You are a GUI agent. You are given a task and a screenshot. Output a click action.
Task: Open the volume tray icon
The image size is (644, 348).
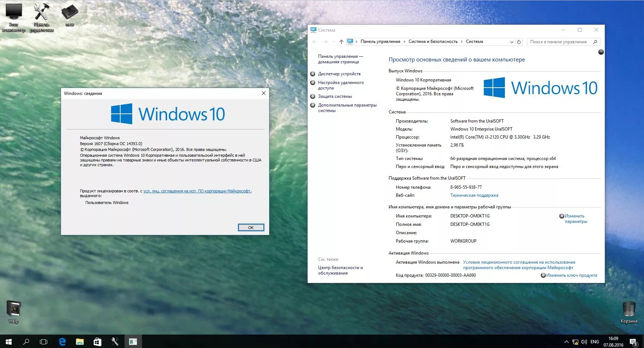584,342
